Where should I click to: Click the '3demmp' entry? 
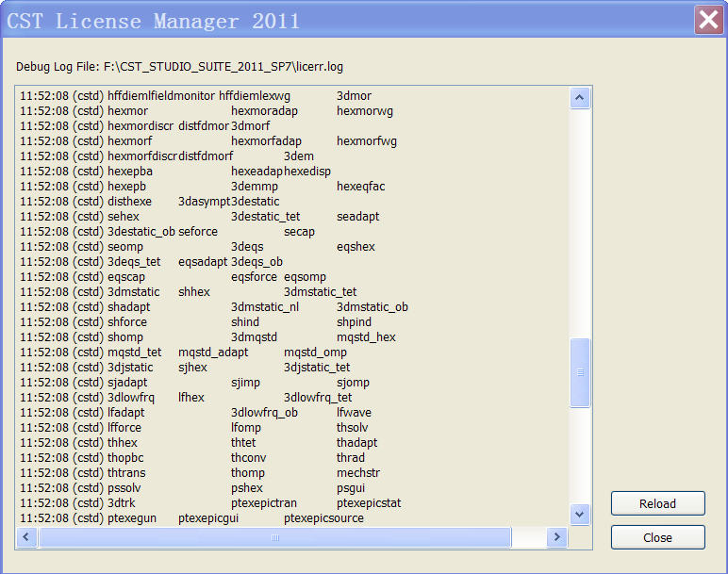[255, 187]
